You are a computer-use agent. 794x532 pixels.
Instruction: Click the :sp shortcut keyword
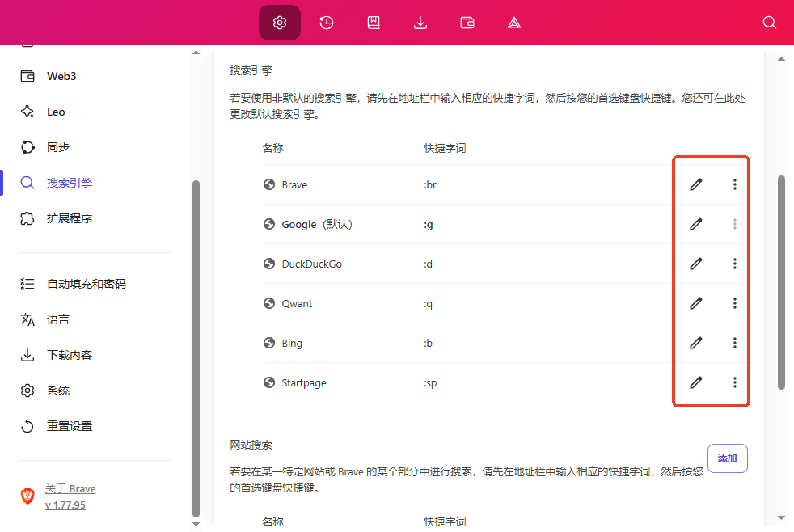click(430, 383)
